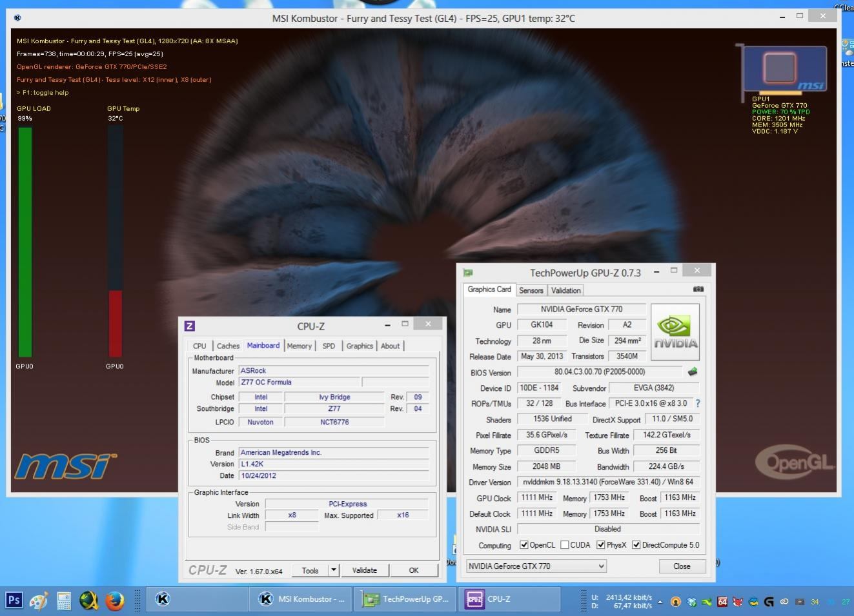This screenshot has width=854, height=616.
Task: Click Validate button in CPU-Z
Action: (364, 570)
